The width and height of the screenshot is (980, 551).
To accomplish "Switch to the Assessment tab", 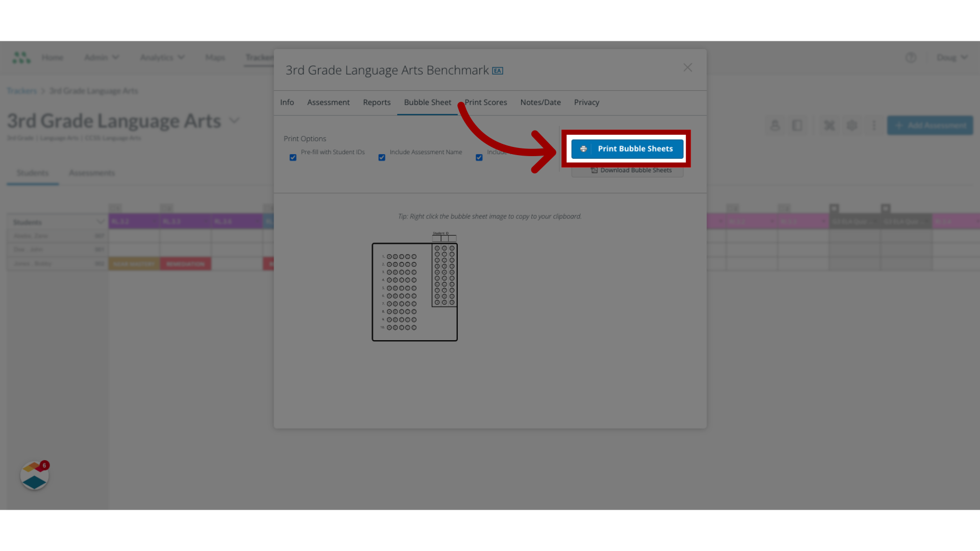I will pos(329,102).
